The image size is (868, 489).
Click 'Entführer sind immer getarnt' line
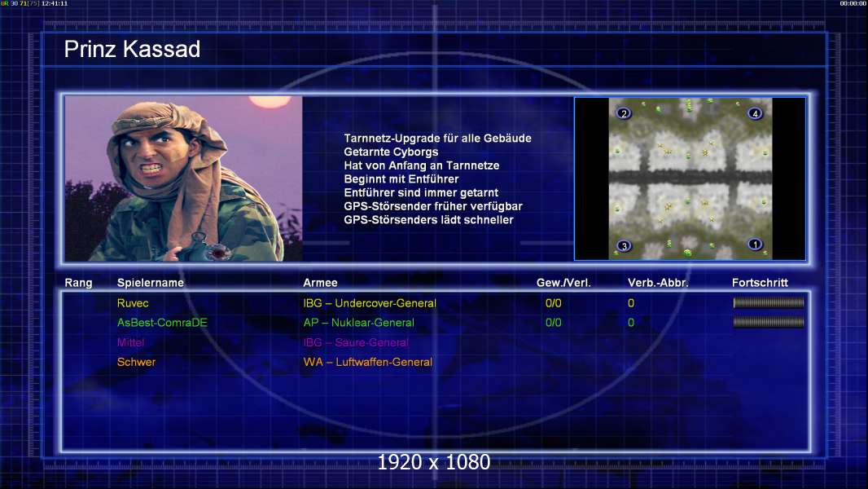(x=421, y=192)
